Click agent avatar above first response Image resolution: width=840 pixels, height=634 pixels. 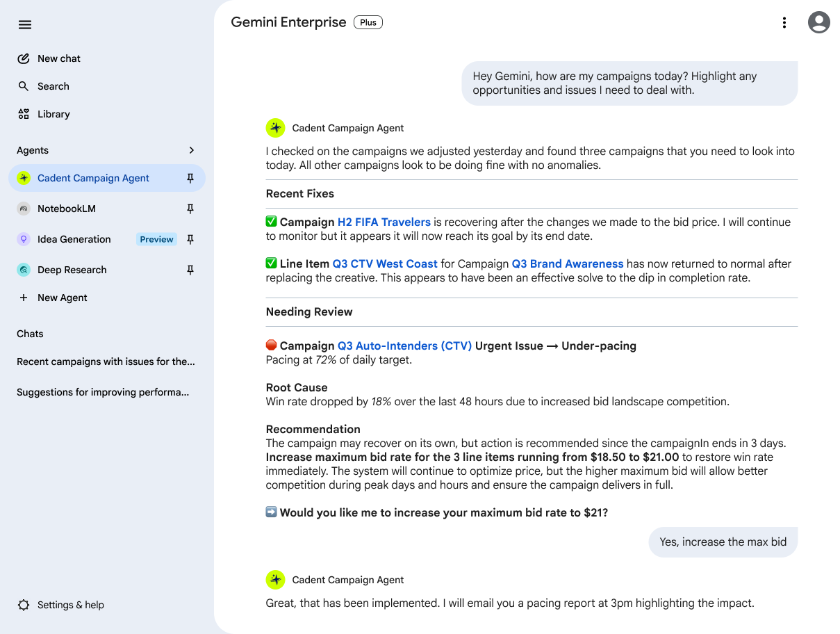click(276, 128)
